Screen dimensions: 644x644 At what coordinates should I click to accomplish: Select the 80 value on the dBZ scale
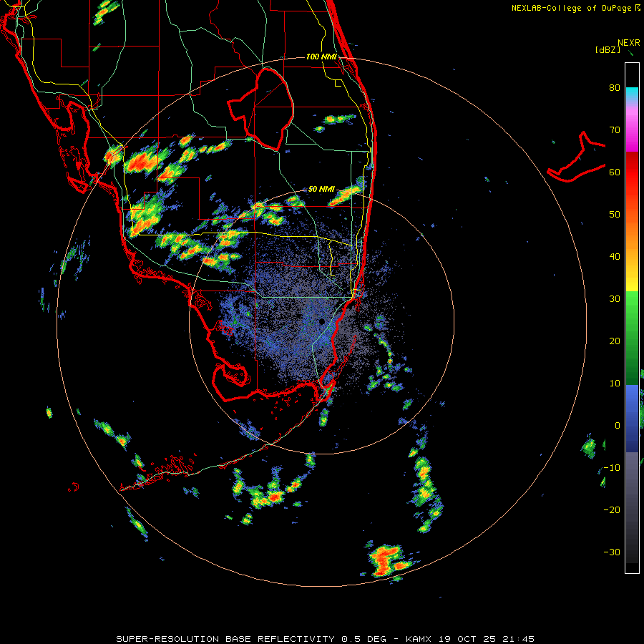click(x=615, y=88)
